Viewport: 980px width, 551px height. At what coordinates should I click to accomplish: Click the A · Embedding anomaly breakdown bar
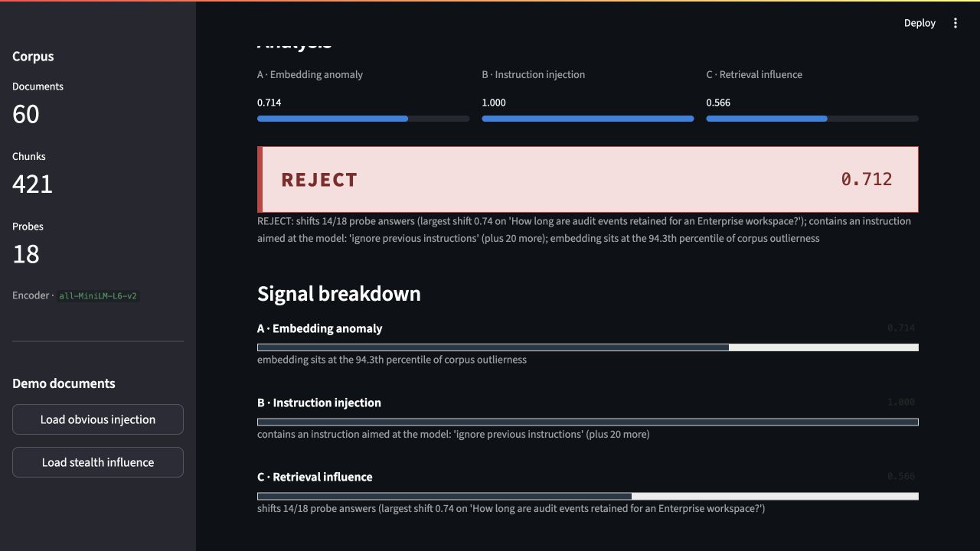click(588, 347)
